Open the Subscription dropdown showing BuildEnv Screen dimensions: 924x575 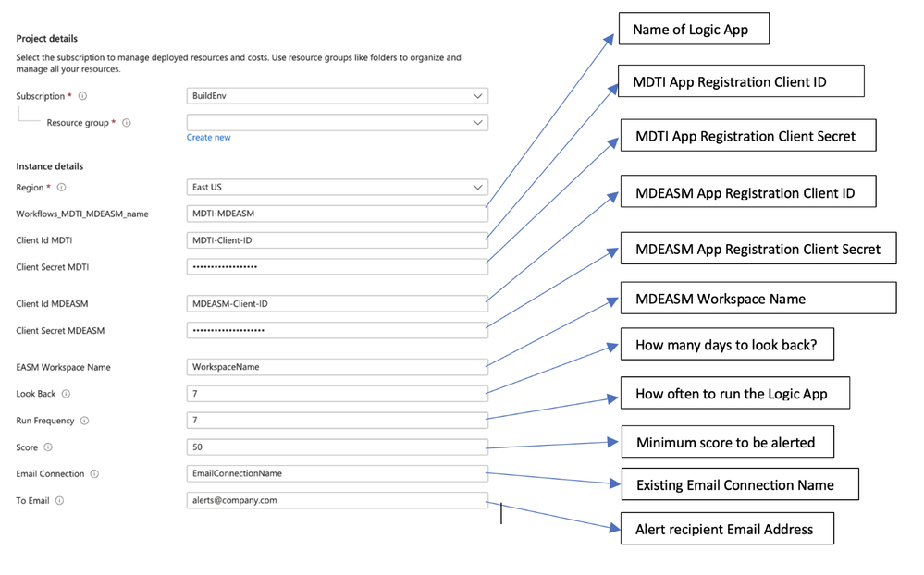pyautogui.click(x=337, y=95)
